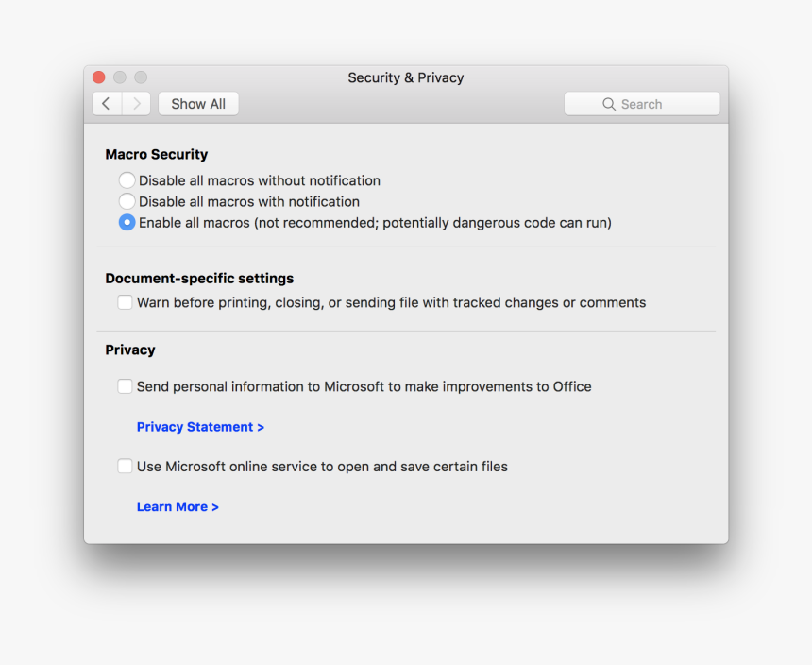Image resolution: width=812 pixels, height=665 pixels.
Task: Enable warning before printing files with tracked changes
Action: coord(125,302)
